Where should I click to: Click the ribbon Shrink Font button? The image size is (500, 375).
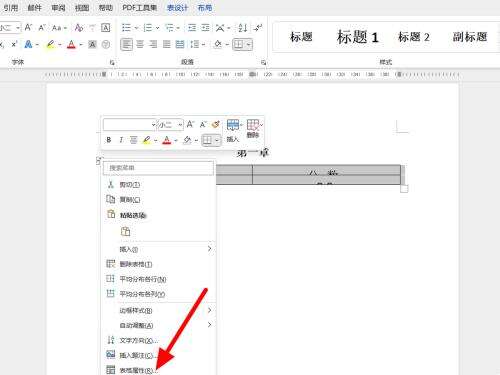coord(42,28)
